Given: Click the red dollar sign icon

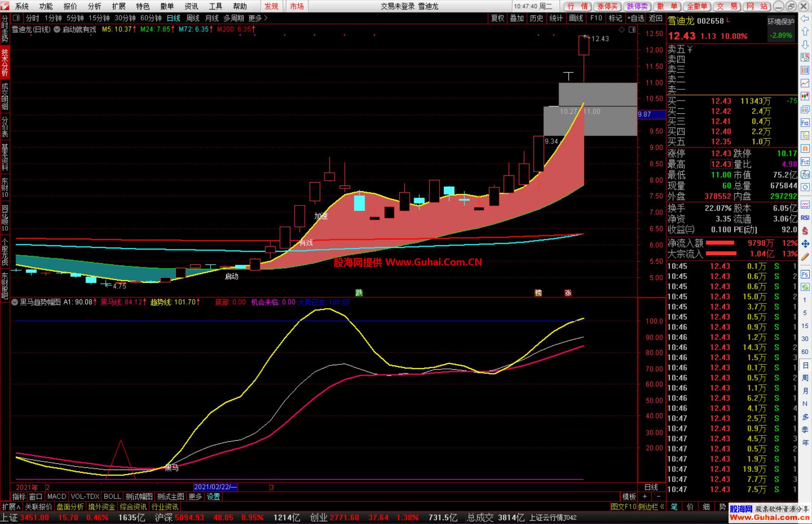Looking at the screenshot, I should pyautogui.click(x=805, y=231).
